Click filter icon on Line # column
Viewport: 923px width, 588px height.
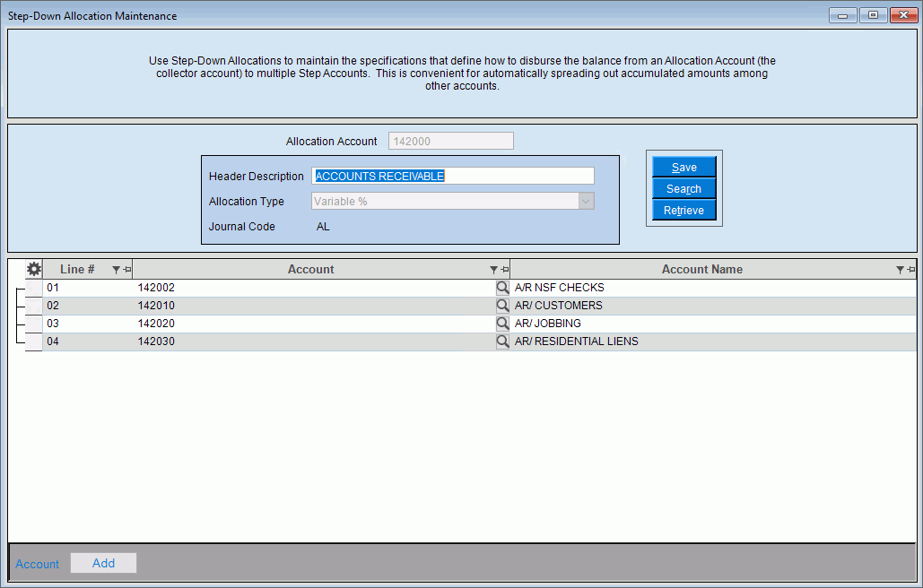[116, 270]
